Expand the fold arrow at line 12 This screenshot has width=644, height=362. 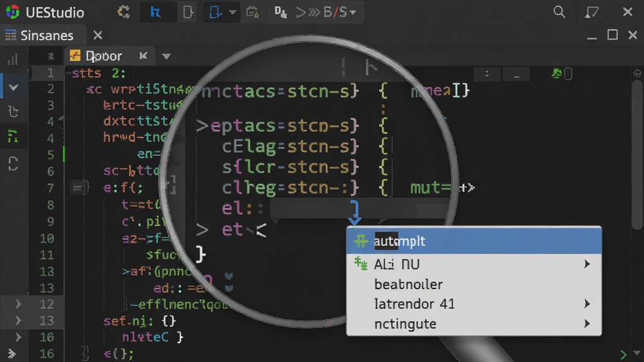pos(18,304)
